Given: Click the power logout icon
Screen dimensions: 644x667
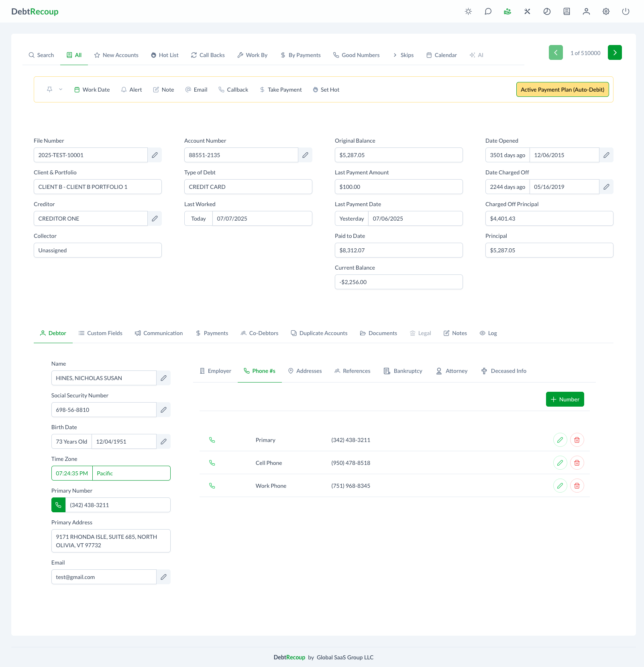Looking at the screenshot, I should point(626,12).
